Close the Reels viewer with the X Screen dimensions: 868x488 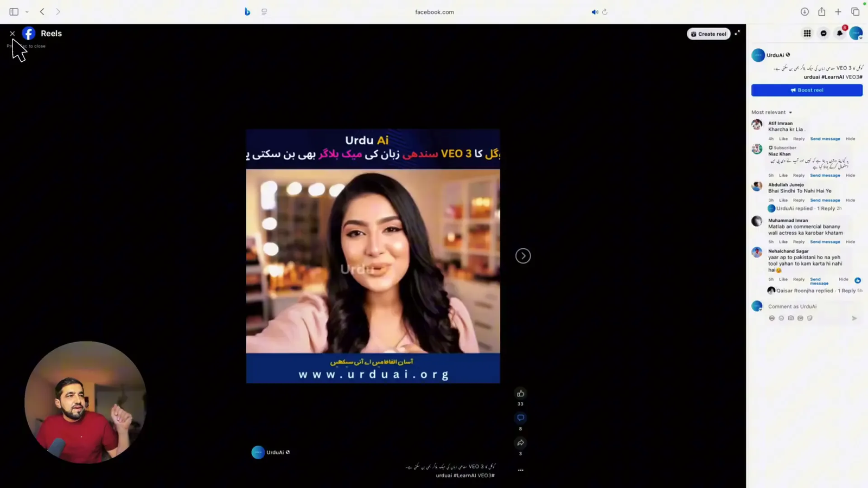coord(12,34)
